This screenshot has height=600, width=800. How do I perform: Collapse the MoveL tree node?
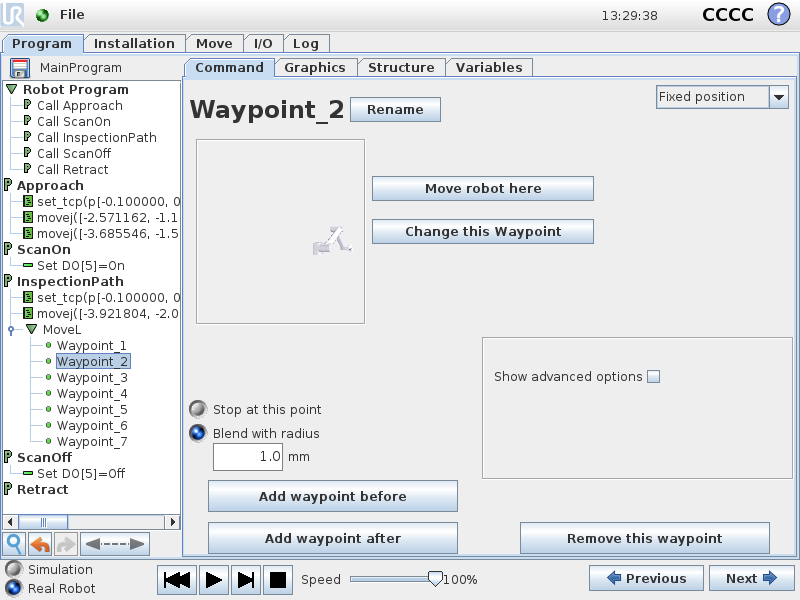(x=31, y=329)
